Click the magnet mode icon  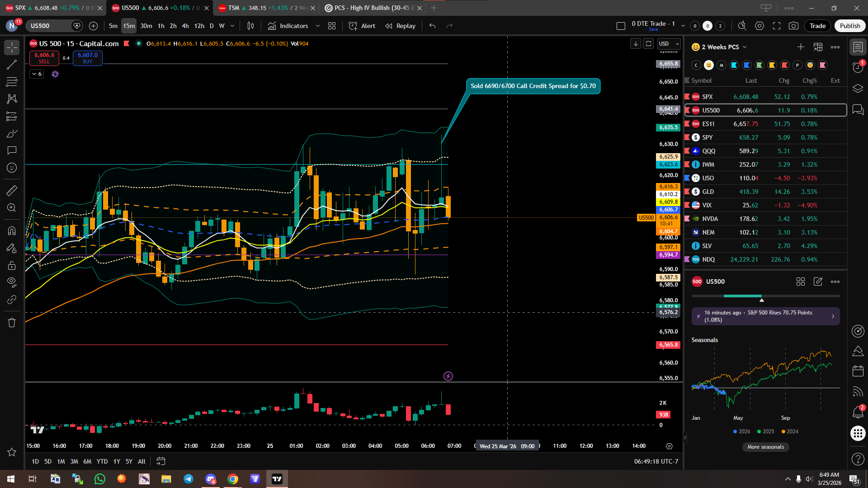pyautogui.click(x=12, y=231)
